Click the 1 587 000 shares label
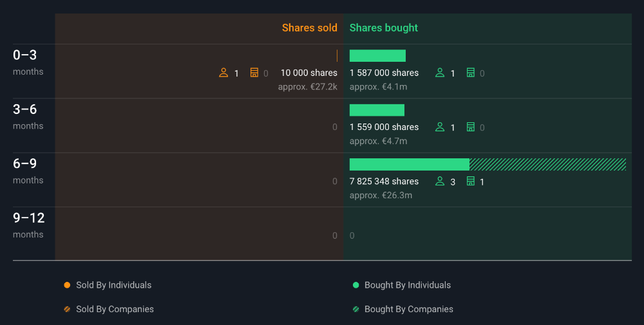 [384, 73]
